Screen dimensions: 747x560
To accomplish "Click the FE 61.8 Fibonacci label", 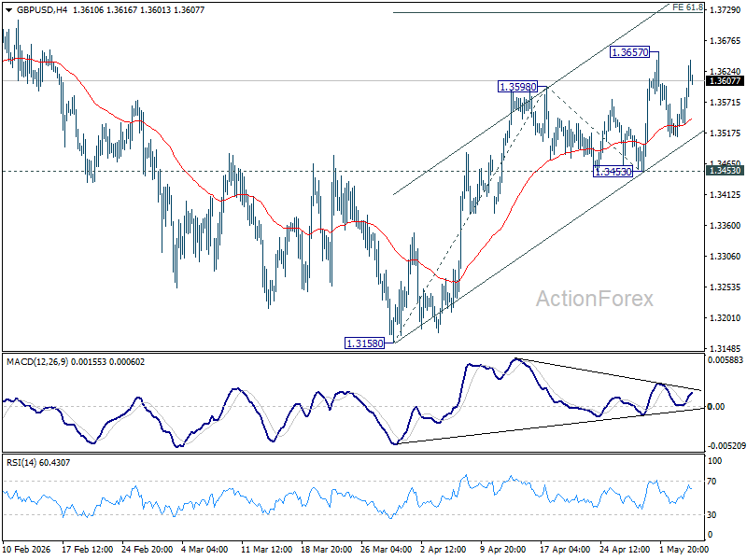I will click(x=687, y=7).
